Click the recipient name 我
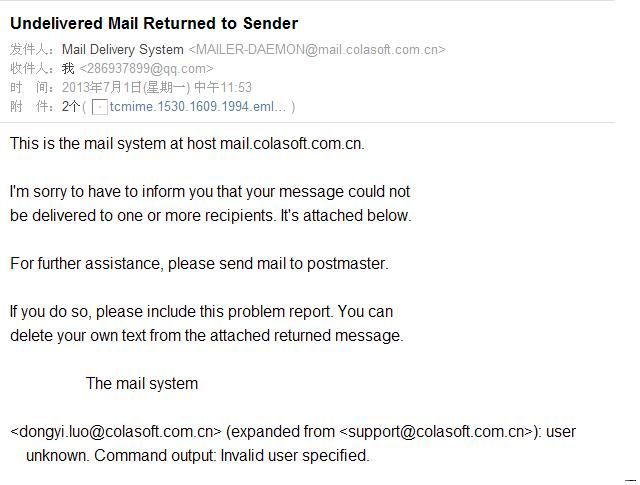 [x=68, y=69]
